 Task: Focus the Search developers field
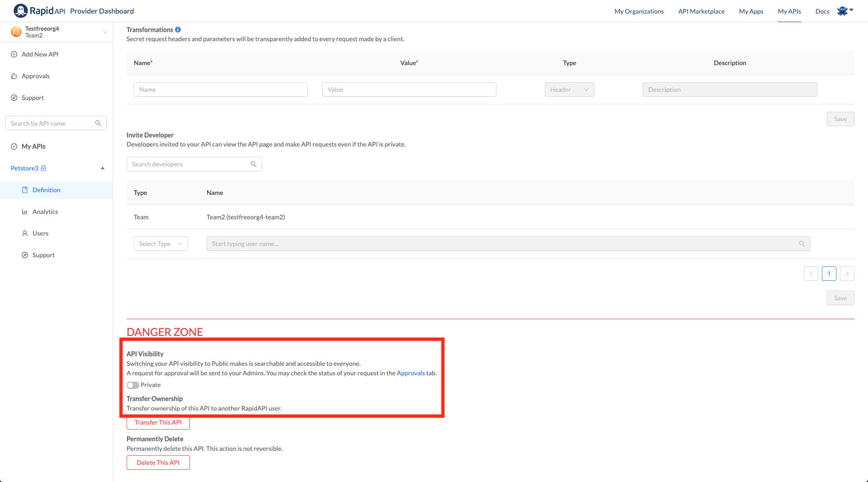[x=194, y=164]
